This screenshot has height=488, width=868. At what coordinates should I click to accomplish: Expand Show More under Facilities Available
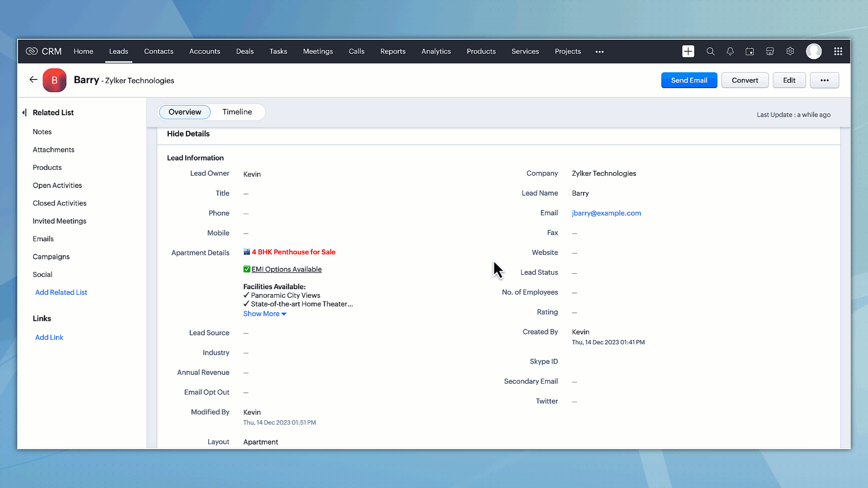point(264,314)
